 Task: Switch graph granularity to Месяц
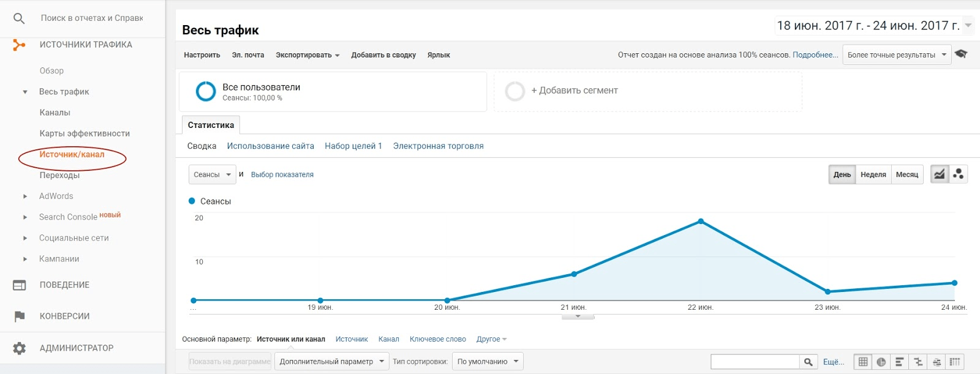(x=907, y=174)
